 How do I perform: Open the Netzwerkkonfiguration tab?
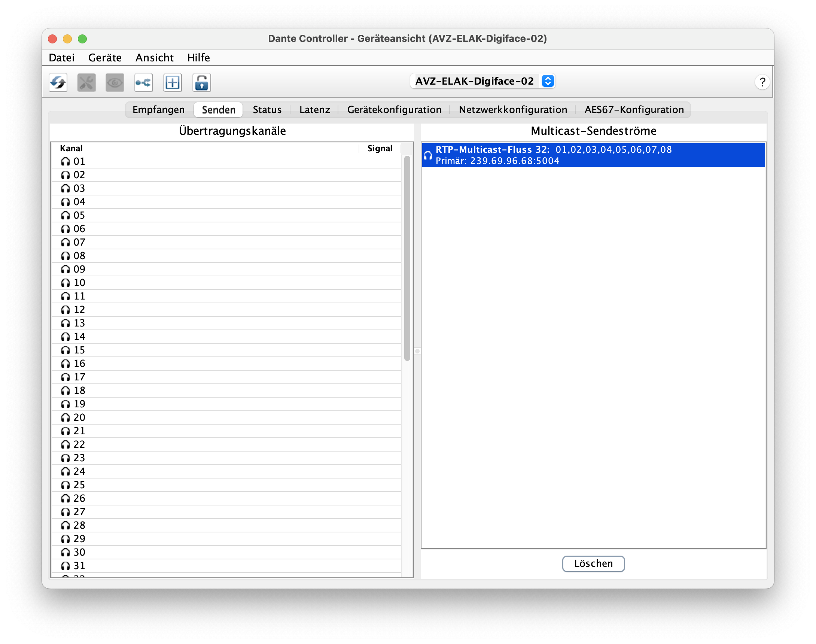[x=512, y=110]
